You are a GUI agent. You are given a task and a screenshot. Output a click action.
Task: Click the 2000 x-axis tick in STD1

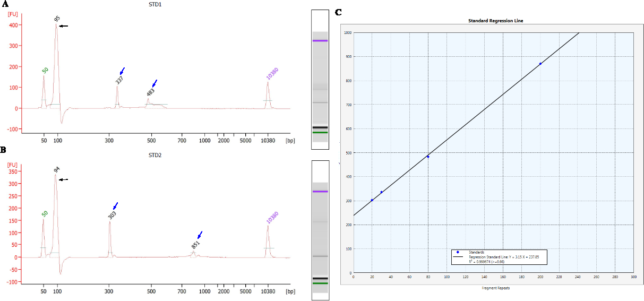[x=224, y=142]
